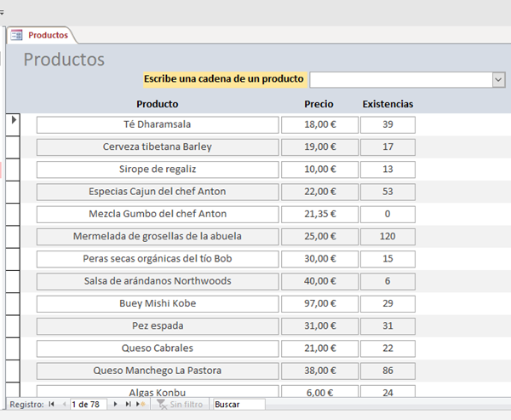Go to the next record
511x420 pixels.
click(x=118, y=404)
